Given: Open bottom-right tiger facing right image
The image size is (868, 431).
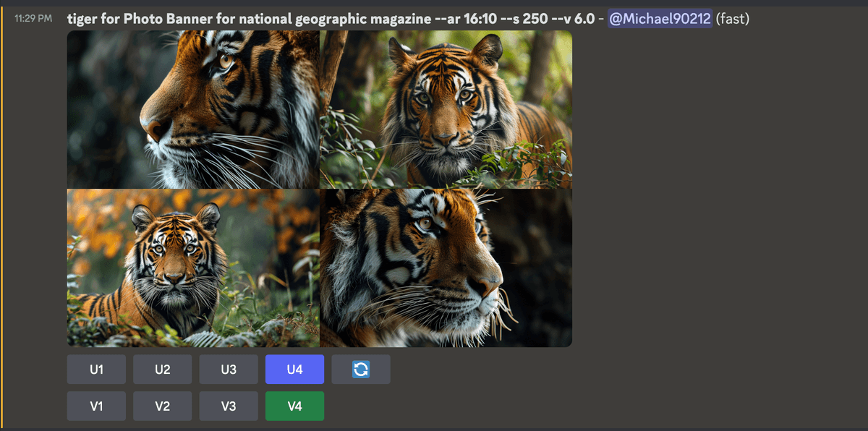Looking at the screenshot, I should 446,268.
